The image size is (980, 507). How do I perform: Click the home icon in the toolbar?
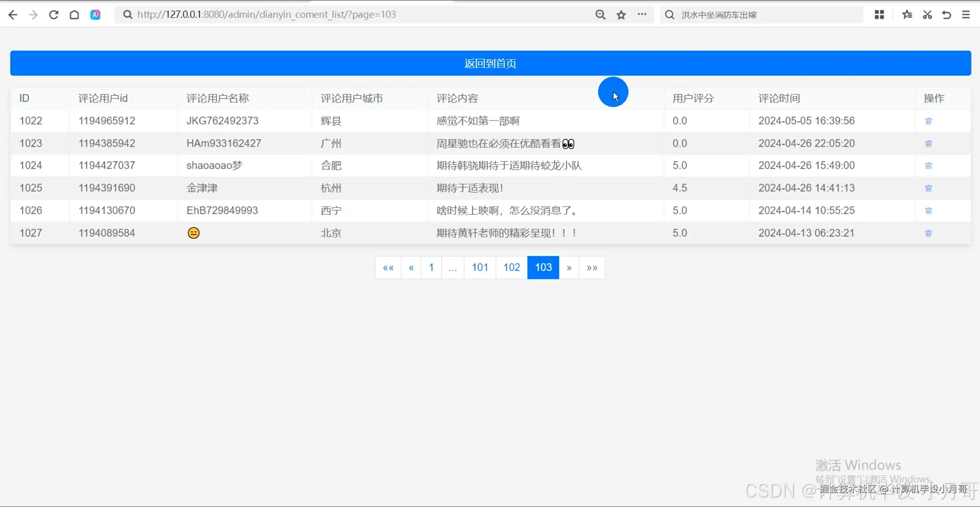point(74,15)
